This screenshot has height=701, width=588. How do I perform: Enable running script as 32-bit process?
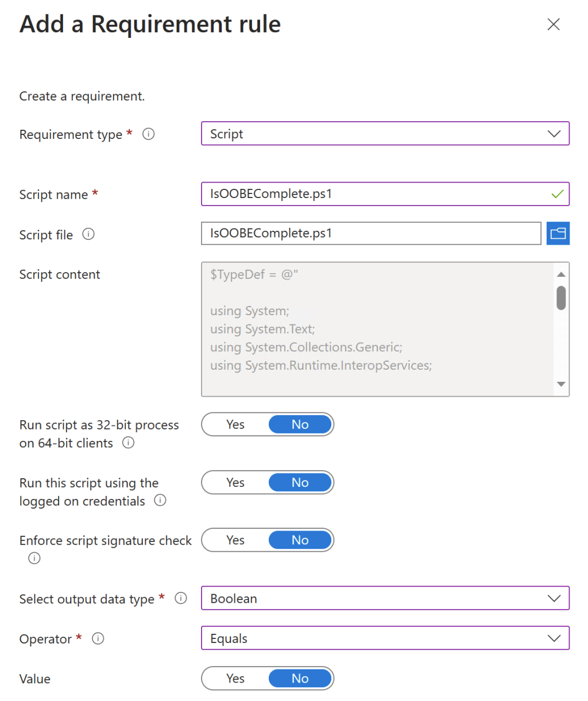[x=235, y=424]
